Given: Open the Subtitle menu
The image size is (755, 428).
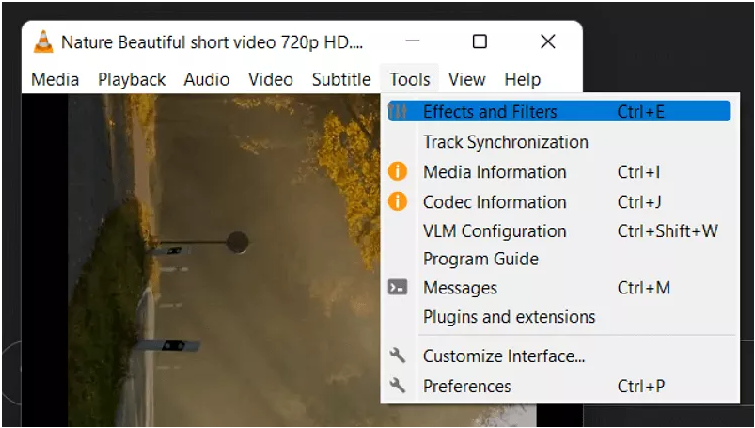Looking at the screenshot, I should (341, 79).
